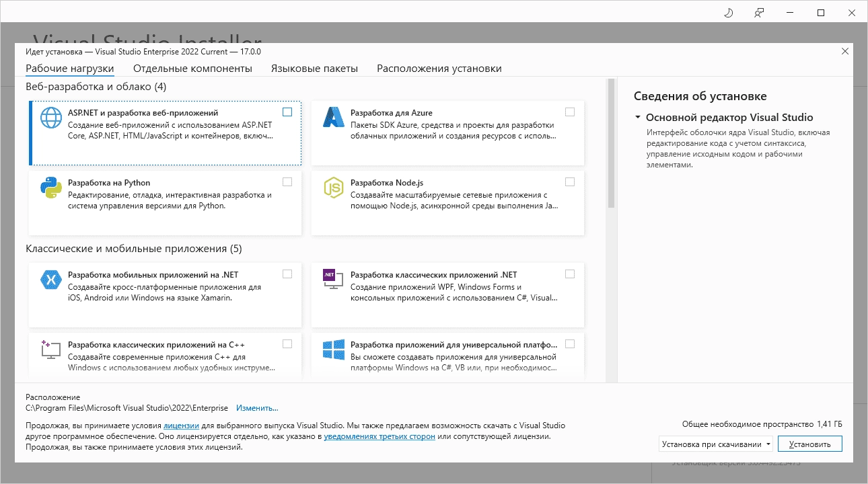
Task: Open the Отдельные компоненты tab
Action: coord(192,69)
